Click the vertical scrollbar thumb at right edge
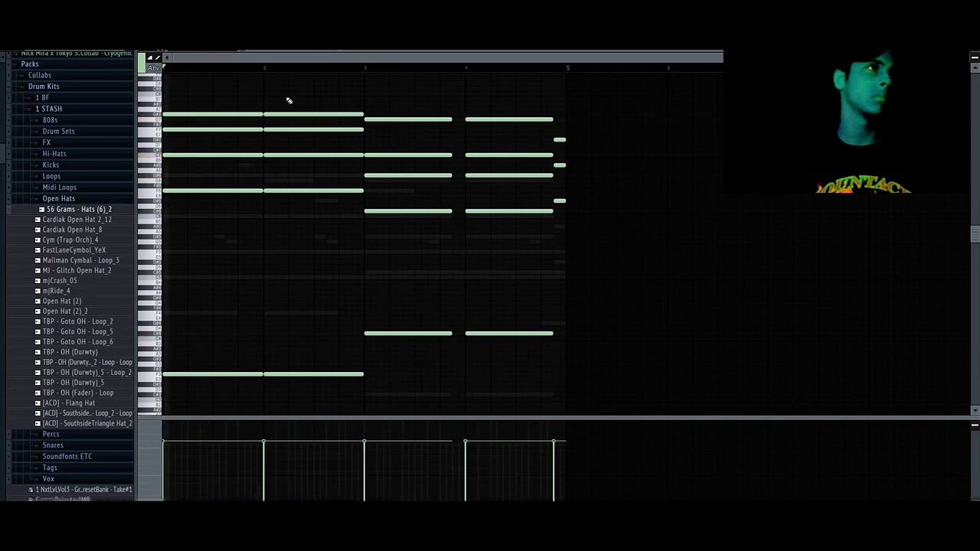The width and height of the screenshot is (980, 551). (x=975, y=233)
